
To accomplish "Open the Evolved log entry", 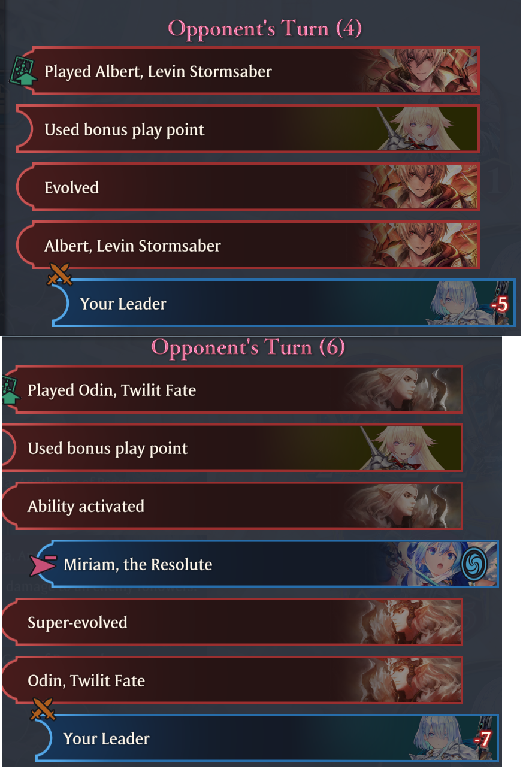I will [247, 187].
